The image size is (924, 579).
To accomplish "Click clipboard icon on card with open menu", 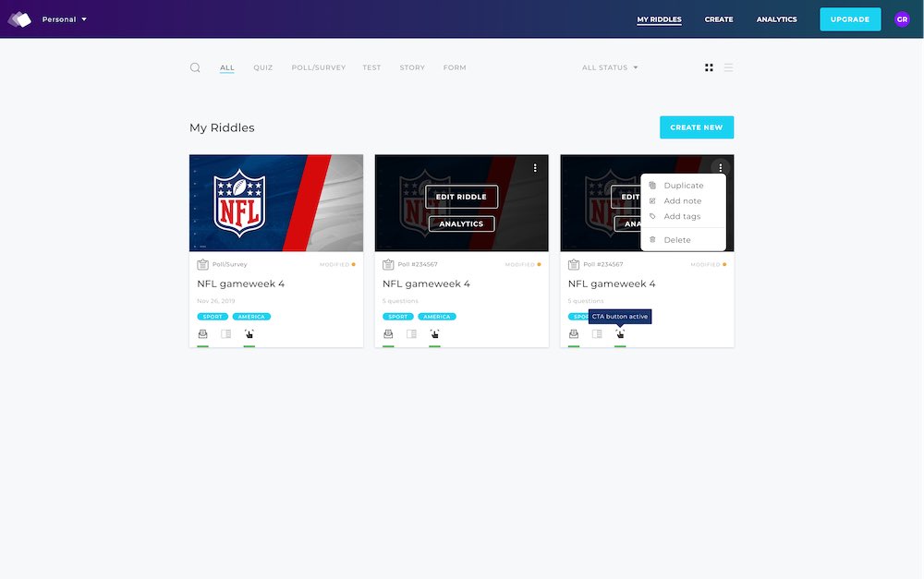I will tap(574, 264).
